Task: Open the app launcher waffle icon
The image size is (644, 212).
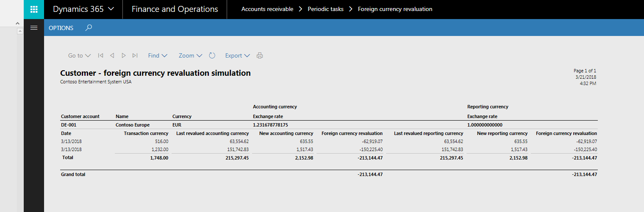Action: tap(34, 9)
